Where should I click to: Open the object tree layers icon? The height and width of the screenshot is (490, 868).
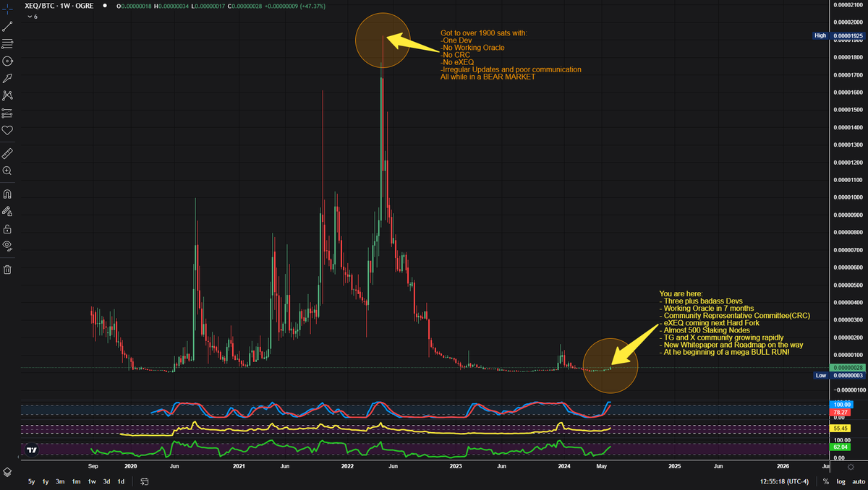[x=7, y=471]
